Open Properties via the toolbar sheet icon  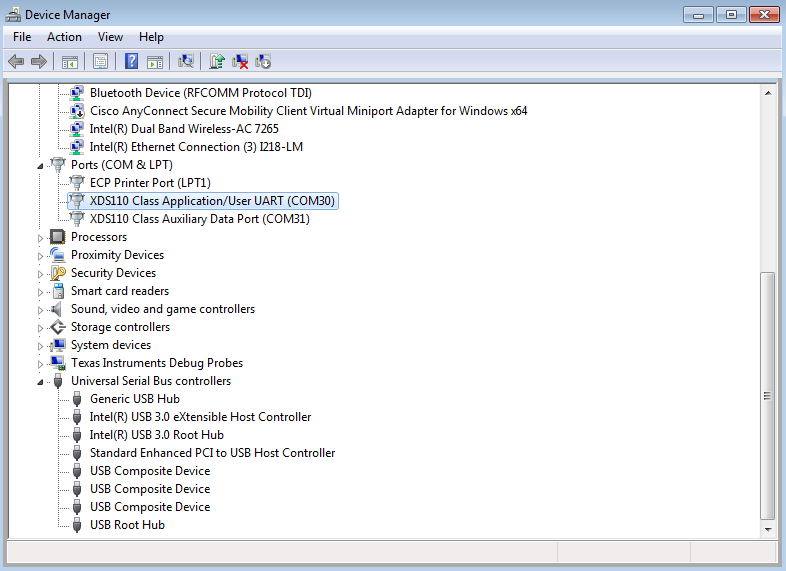click(100, 62)
